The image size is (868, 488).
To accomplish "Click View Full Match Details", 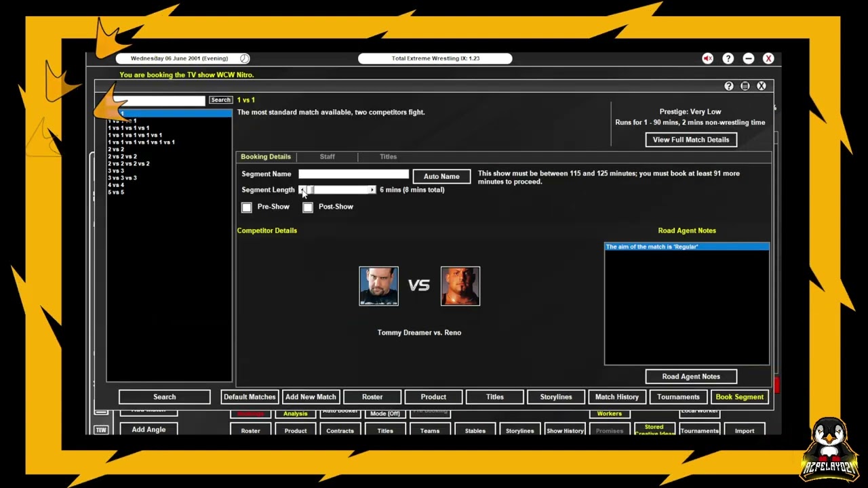I will (x=691, y=140).
